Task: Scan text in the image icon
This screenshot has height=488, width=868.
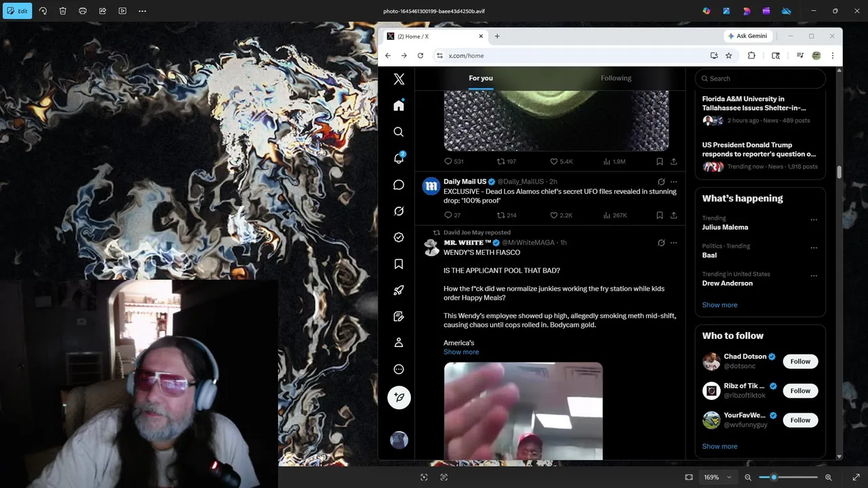Action: 444,477
